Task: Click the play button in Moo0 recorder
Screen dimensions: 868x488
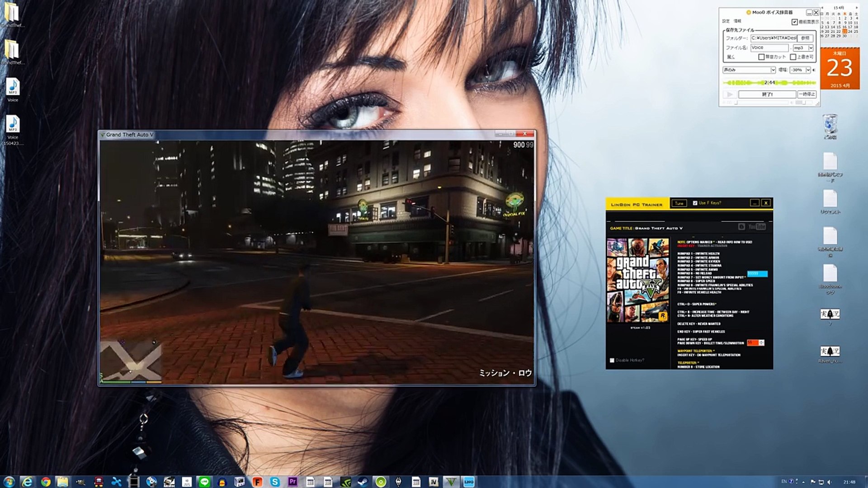Action: coord(730,94)
